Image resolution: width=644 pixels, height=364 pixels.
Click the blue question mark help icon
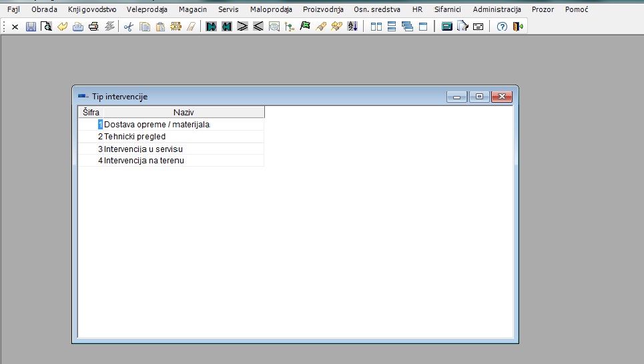click(x=502, y=27)
